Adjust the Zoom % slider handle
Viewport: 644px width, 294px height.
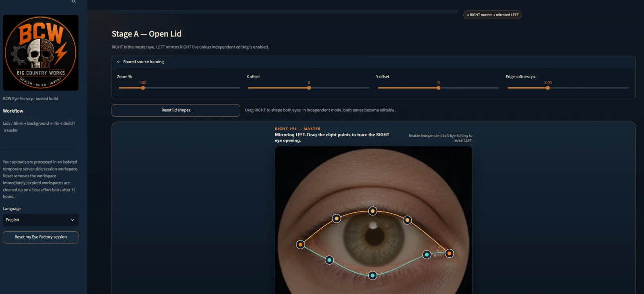[x=143, y=88]
